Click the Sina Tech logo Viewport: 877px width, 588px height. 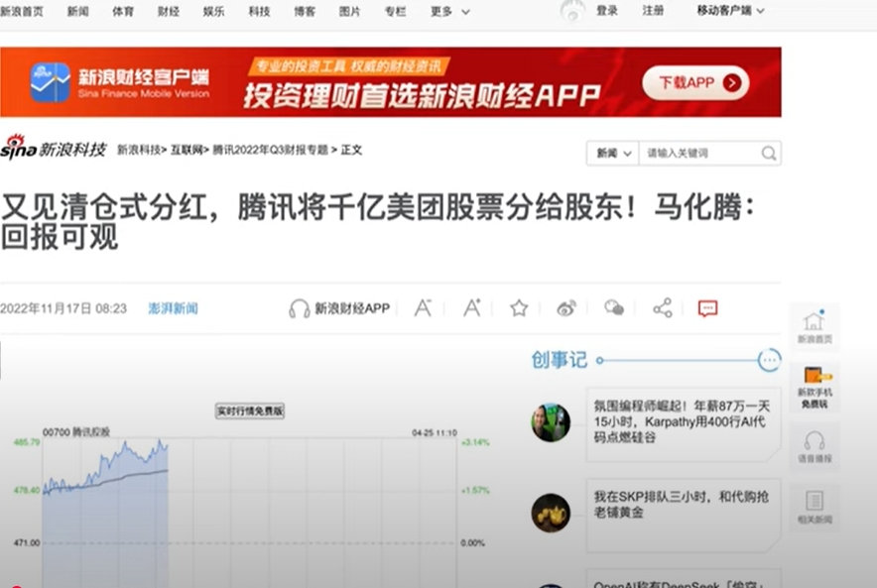[x=54, y=148]
